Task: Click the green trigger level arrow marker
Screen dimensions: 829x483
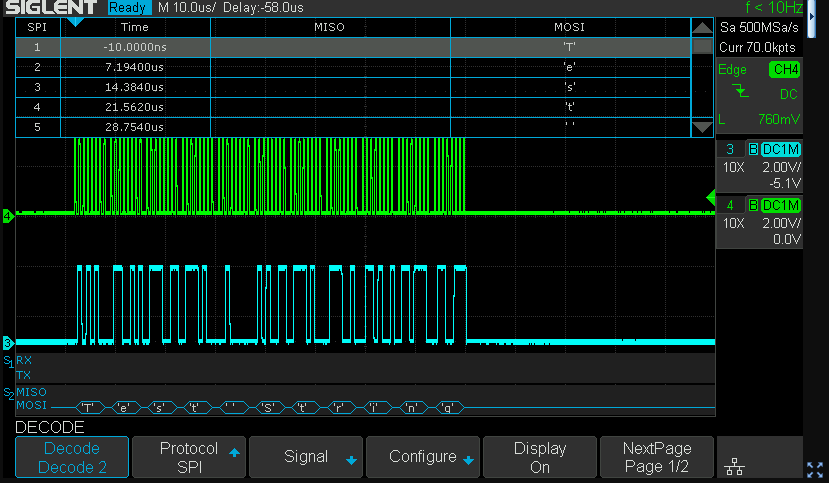Action: (711, 195)
